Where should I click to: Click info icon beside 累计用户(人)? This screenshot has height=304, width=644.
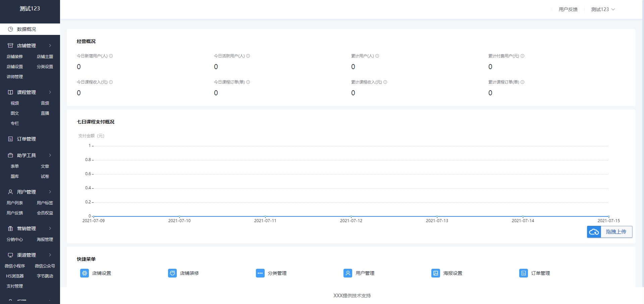[x=377, y=56]
